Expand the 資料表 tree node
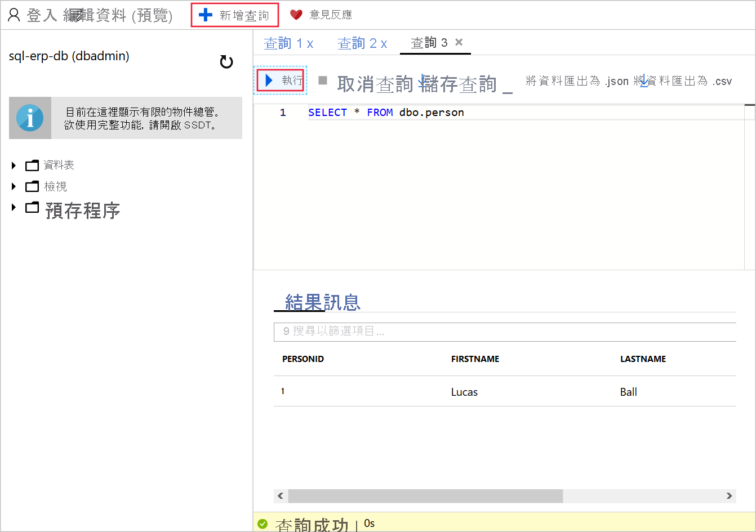 [x=14, y=165]
